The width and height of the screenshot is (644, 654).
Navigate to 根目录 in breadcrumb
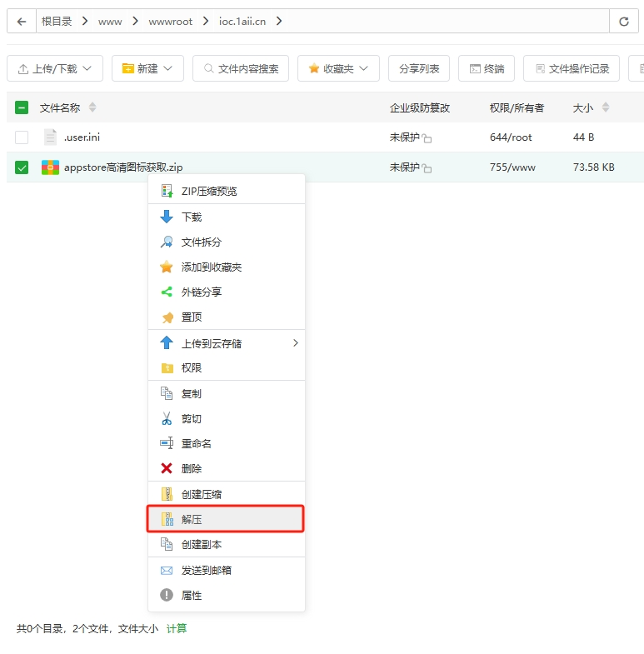57,22
